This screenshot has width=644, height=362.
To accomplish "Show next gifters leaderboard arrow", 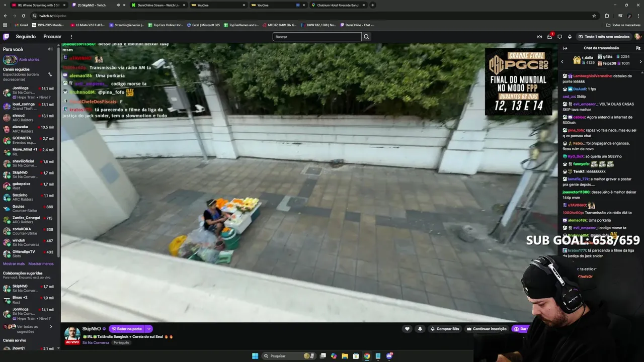I will tap(640, 61).
